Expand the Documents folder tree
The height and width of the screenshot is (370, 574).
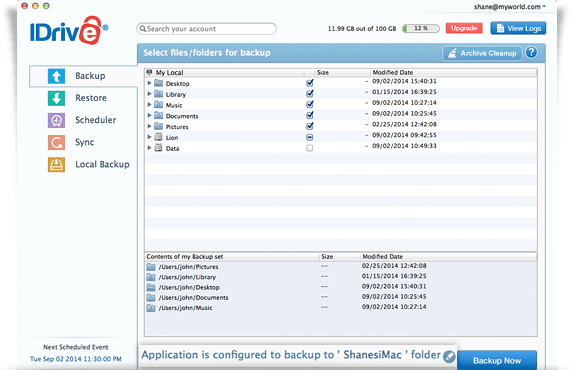(149, 116)
